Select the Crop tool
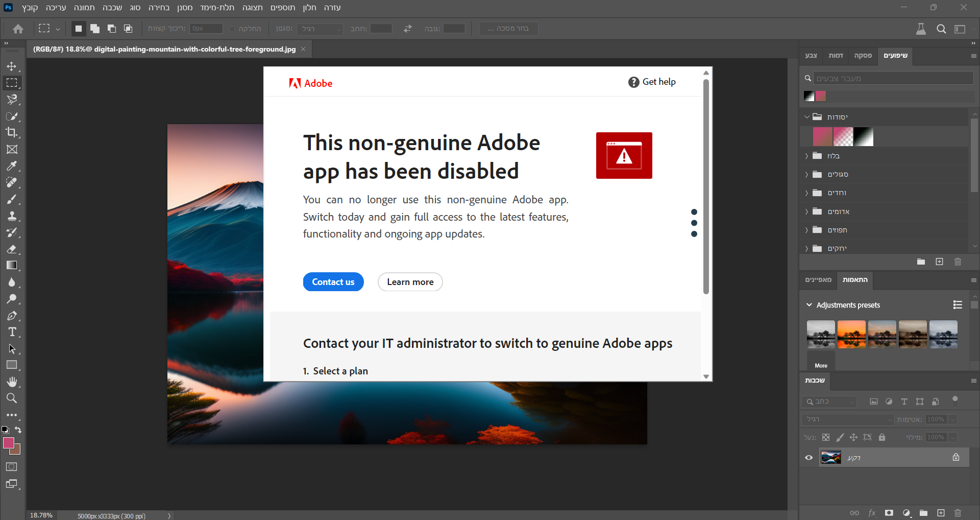The width and height of the screenshot is (980, 520). tap(12, 132)
